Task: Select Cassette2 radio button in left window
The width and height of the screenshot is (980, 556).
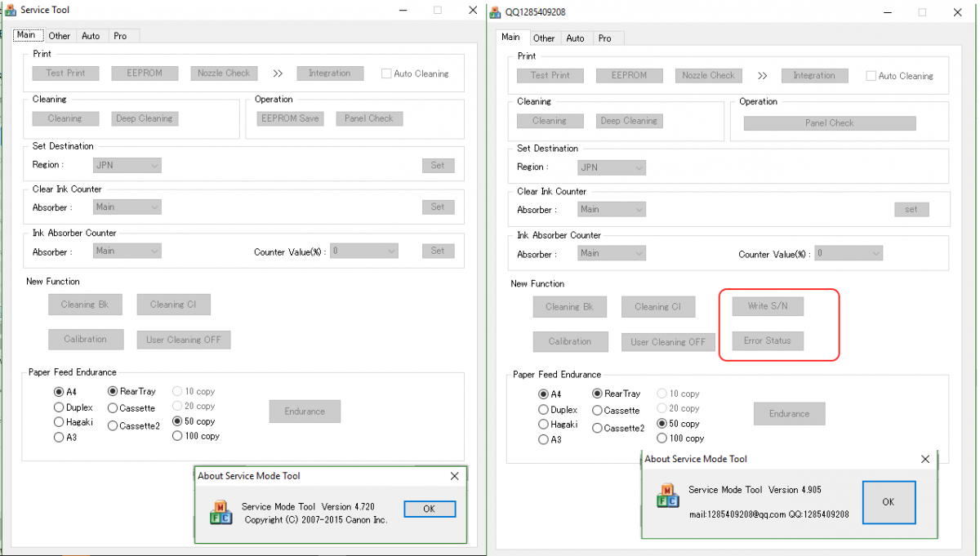Action: (113, 425)
